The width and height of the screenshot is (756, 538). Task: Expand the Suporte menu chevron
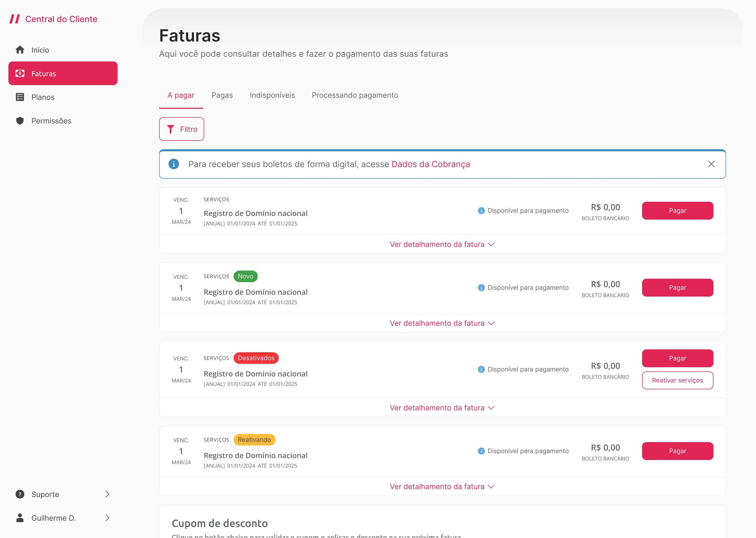(x=107, y=494)
